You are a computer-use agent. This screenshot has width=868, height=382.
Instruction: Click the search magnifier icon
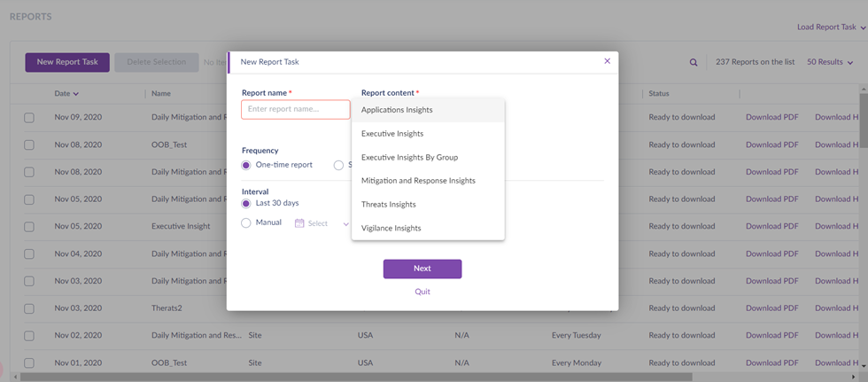coord(694,63)
